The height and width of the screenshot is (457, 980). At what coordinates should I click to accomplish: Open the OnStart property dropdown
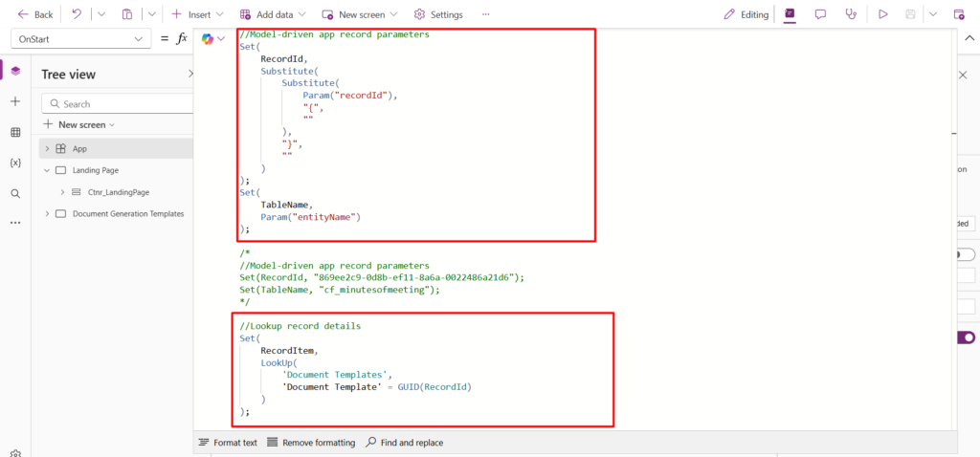(x=81, y=38)
